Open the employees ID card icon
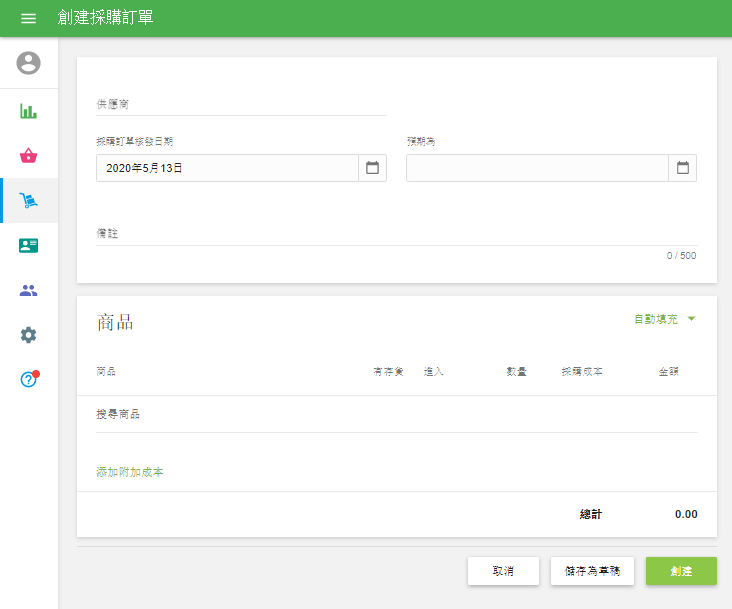Viewport: 732px width, 609px height. pos(28,246)
